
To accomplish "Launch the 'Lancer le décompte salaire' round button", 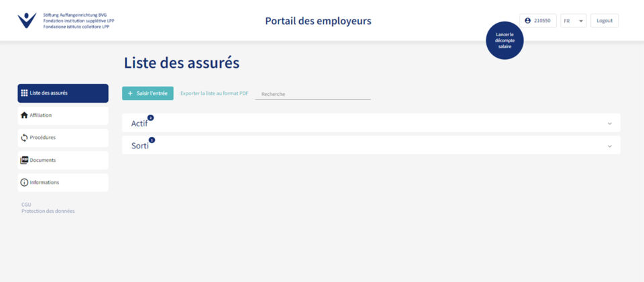I will (x=504, y=40).
